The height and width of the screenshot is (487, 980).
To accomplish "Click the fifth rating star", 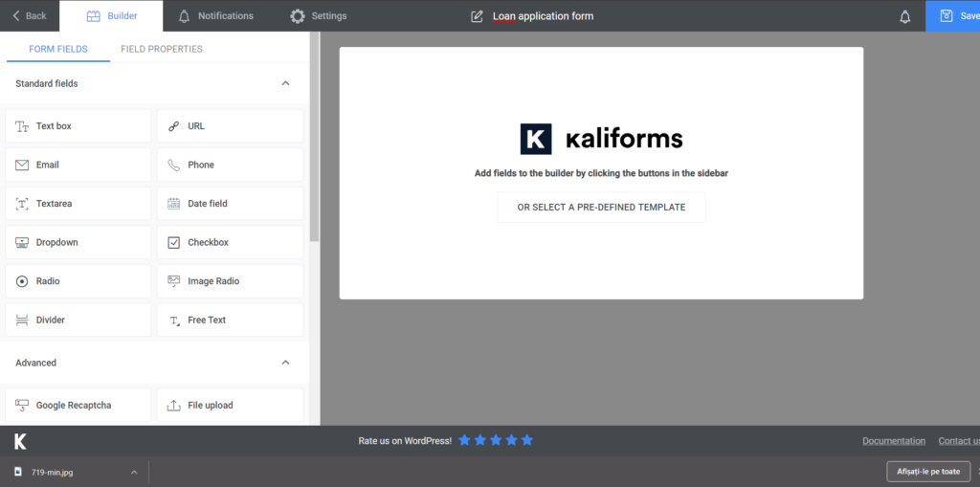I will click(x=527, y=440).
